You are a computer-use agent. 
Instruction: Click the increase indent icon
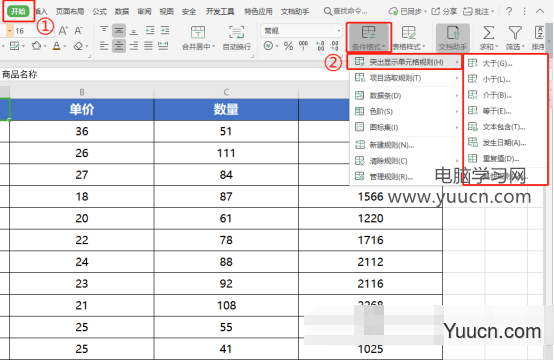(165, 31)
